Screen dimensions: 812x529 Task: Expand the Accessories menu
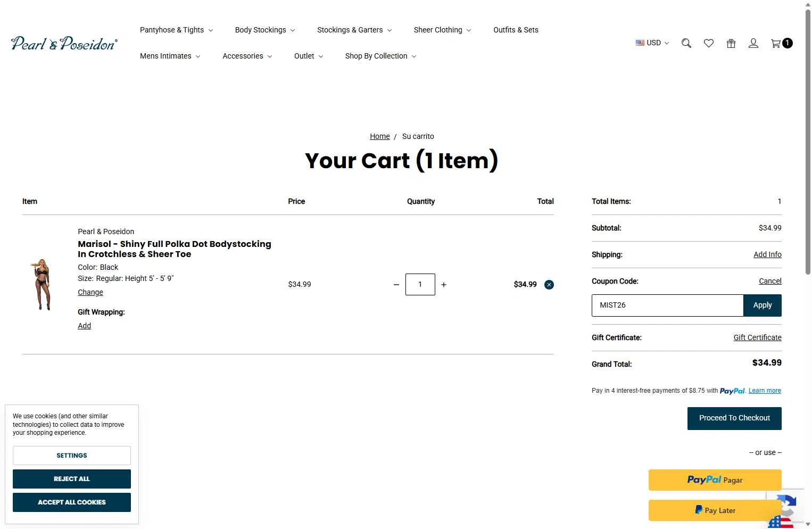pyautogui.click(x=247, y=56)
